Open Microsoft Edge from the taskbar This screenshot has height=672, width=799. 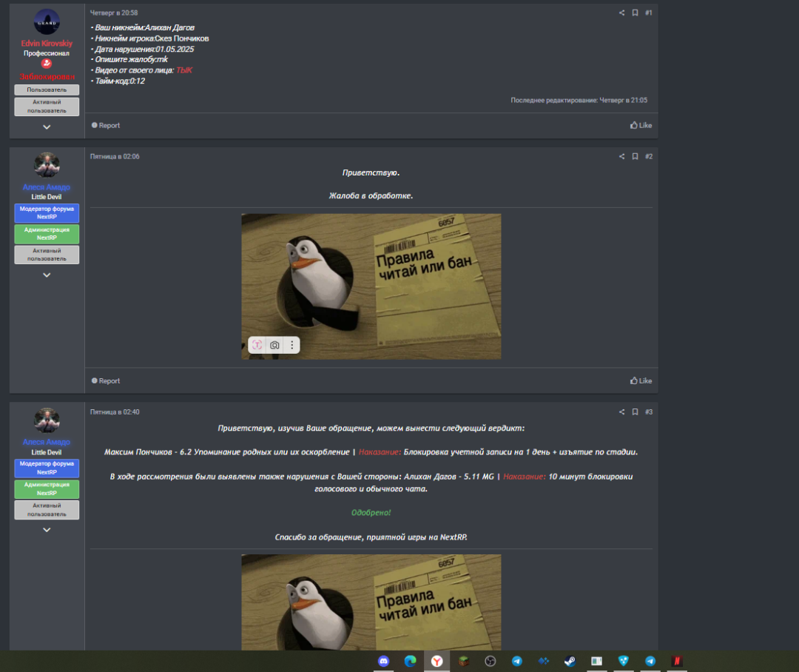point(410,662)
